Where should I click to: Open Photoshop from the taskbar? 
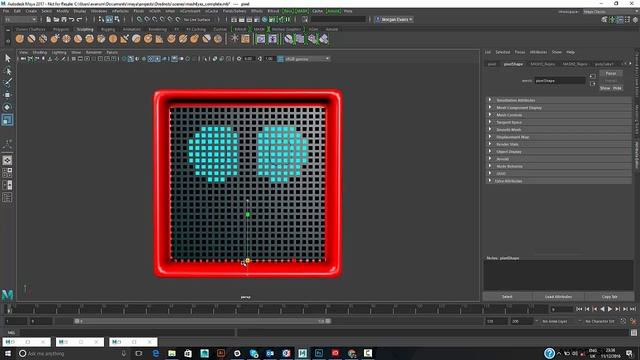pos(319,353)
